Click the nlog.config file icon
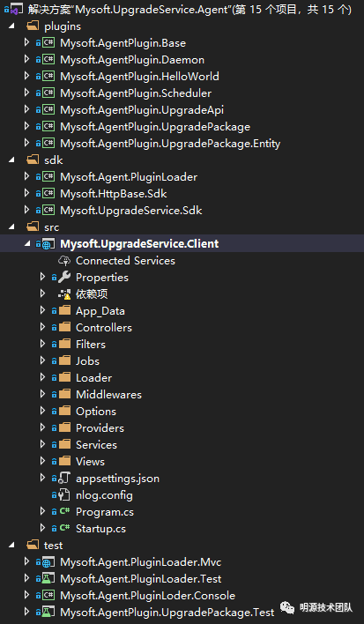364x624 pixels. pyautogui.click(x=64, y=495)
